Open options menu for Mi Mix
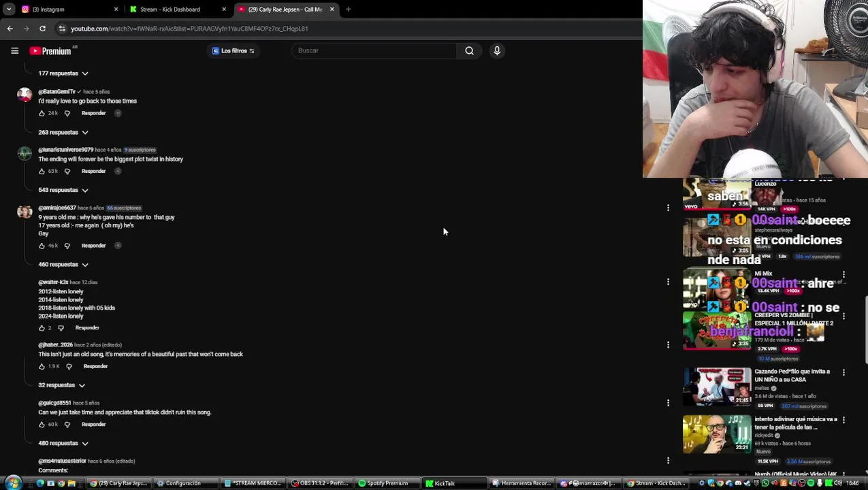Image resolution: width=868 pixels, height=490 pixels. coord(843,275)
